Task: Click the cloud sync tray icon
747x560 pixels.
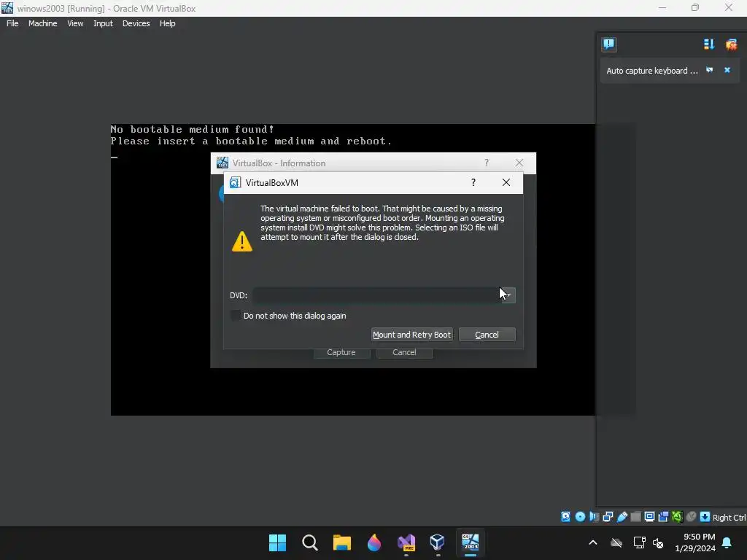Action: pos(616,542)
